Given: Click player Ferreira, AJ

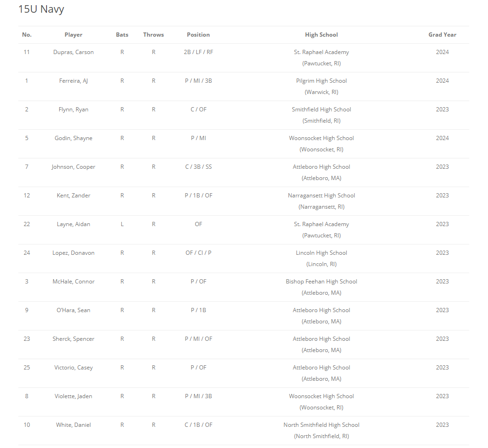Looking at the screenshot, I should pos(73,81).
